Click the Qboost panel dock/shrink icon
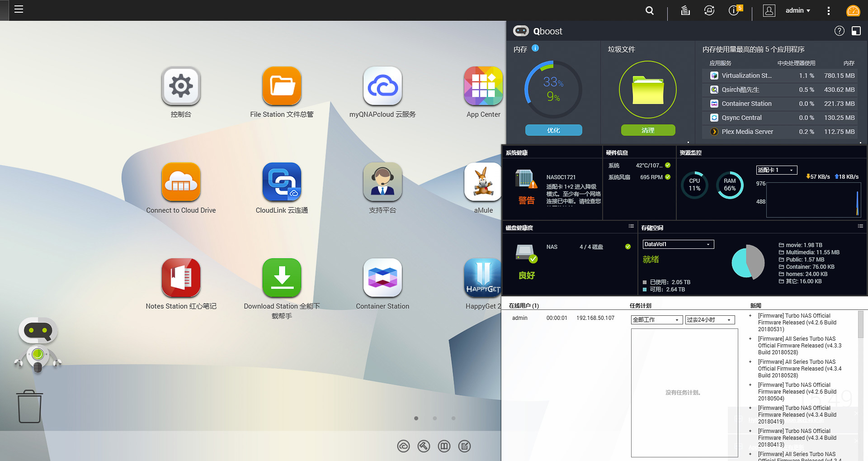Viewport: 868px width, 461px height. coord(856,31)
